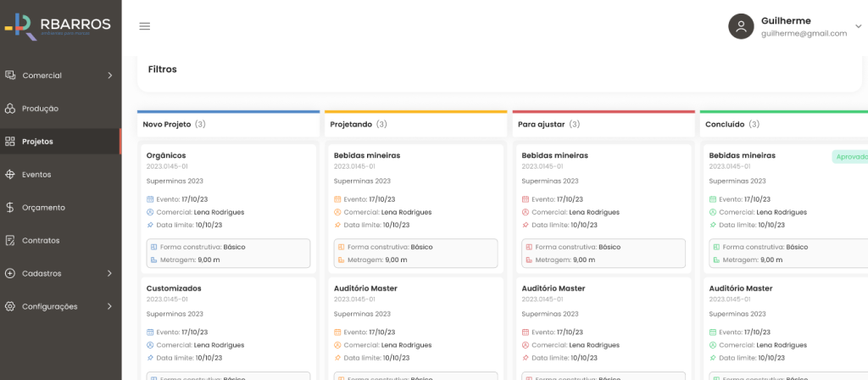
Task: Click the Configurações gear icon
Action: pyautogui.click(x=10, y=306)
